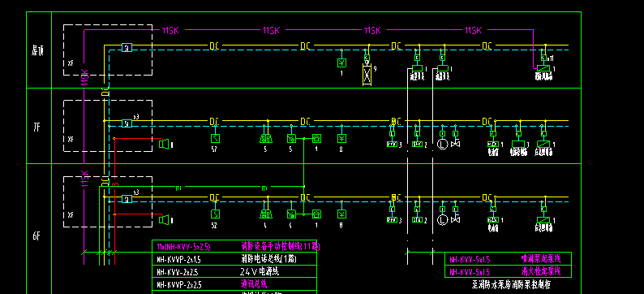
Task: Select first DC bus label on 6F row
Action: (214, 198)
